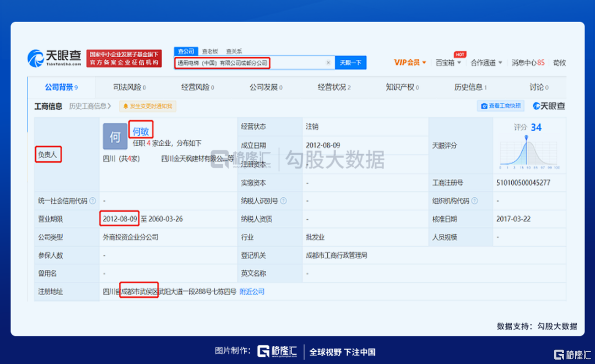Screen dimensions: 595x364
Task: Switch to the 讨论 tab
Action: 539,87
